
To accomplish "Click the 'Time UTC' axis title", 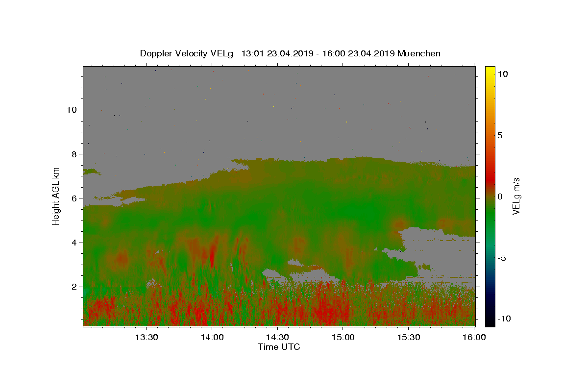I will click(279, 347).
